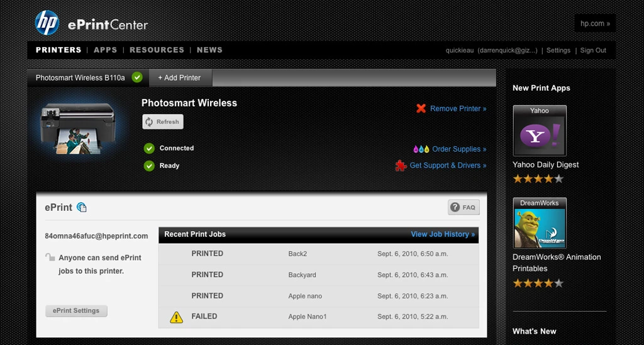Click the quickieau account name

click(x=460, y=50)
